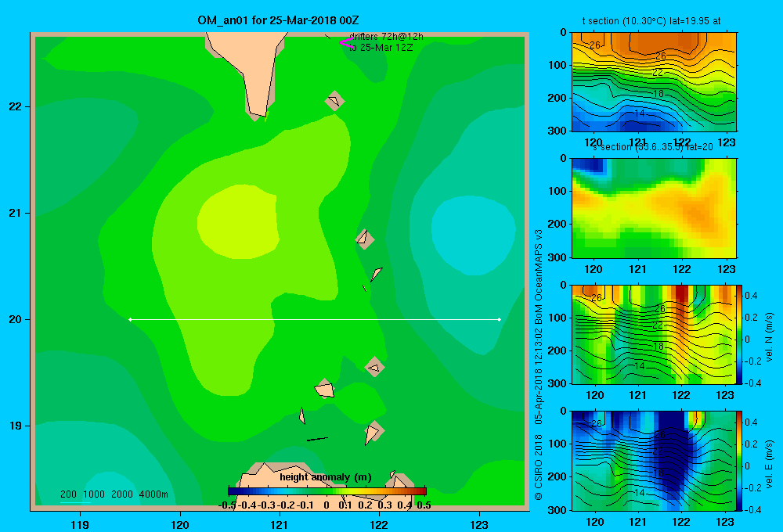The width and height of the screenshot is (783, 532).
Task: Click longitude label '119' on main map
Action: pos(80,524)
